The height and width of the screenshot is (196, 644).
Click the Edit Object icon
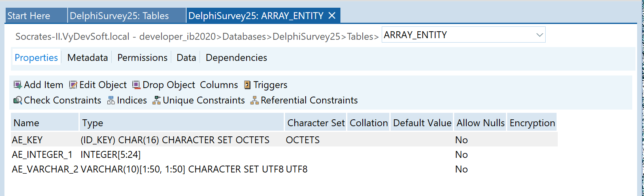point(73,85)
